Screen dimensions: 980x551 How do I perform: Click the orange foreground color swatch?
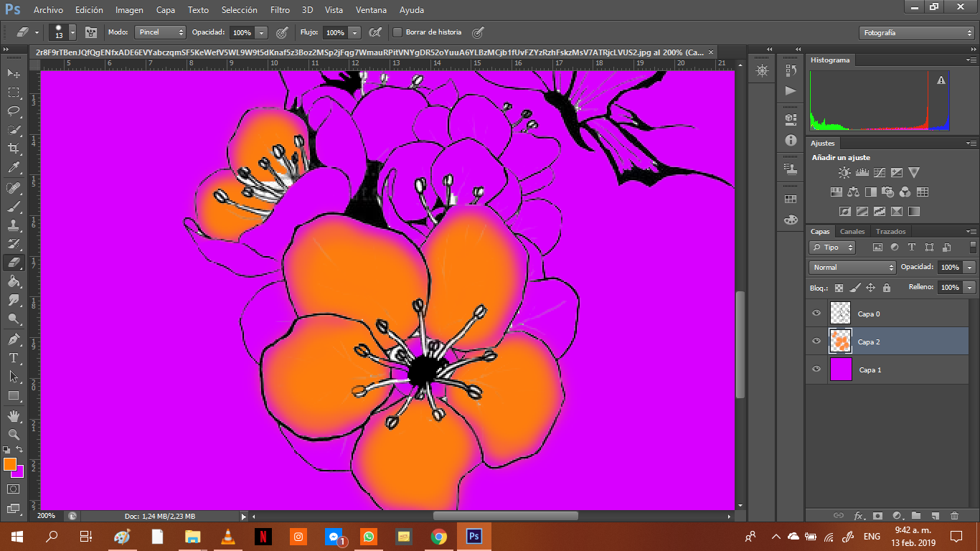pos(9,463)
